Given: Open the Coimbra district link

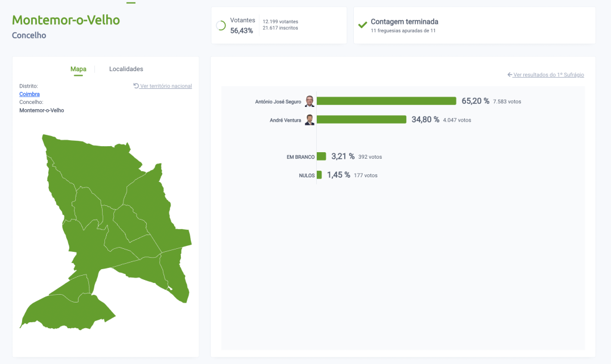Looking at the screenshot, I should coord(29,94).
